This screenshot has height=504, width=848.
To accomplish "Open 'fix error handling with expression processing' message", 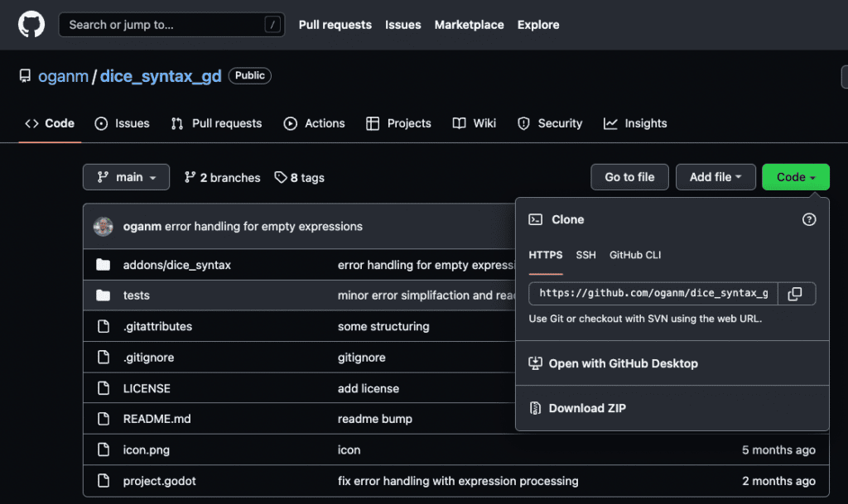I will (458, 481).
